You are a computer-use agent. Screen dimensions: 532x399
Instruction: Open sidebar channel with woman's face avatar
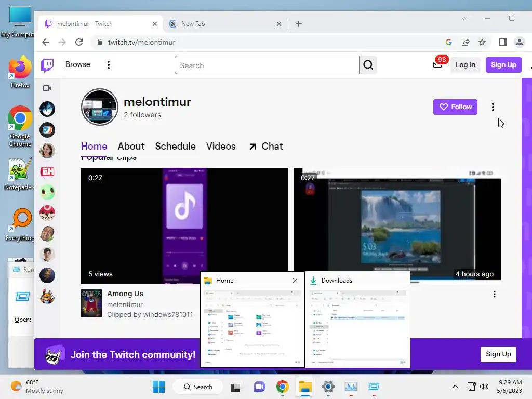[47, 151]
